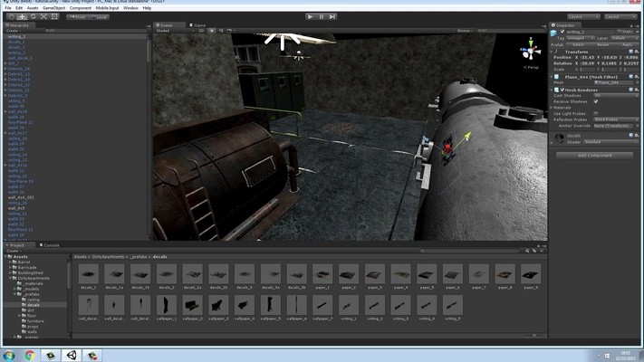Open the scene effects image icon
The height and width of the screenshot is (362, 644).
(229, 31)
